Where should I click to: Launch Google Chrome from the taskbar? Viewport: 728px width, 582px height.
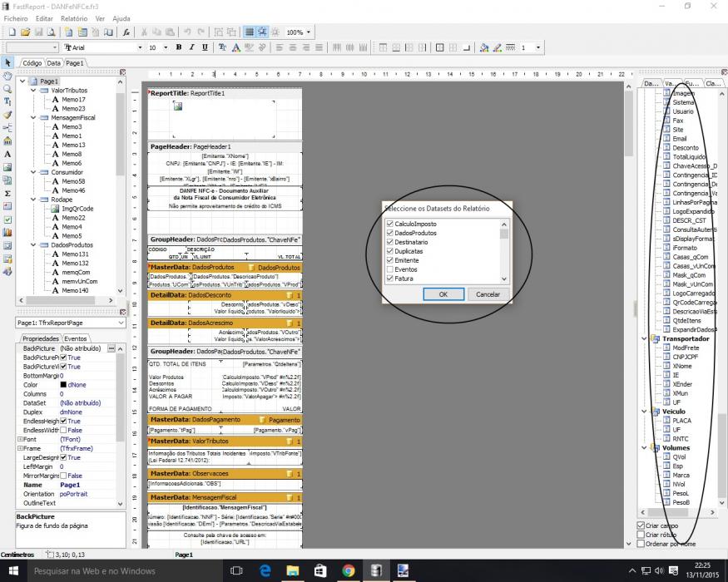click(349, 570)
